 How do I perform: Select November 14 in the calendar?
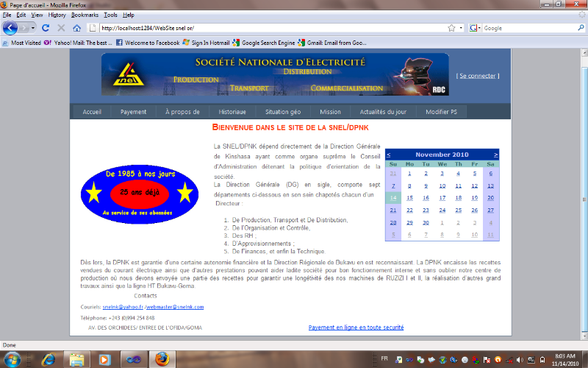[x=393, y=198]
